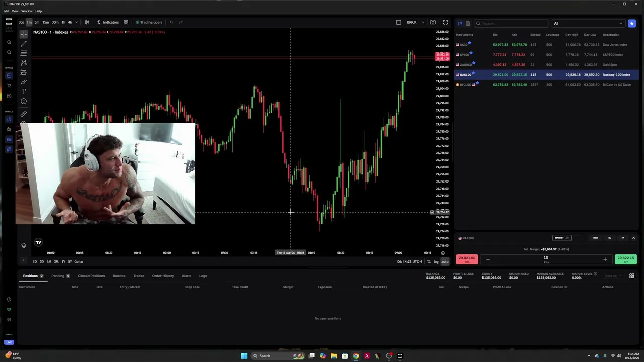Open the Help menu

[x=39, y=11]
